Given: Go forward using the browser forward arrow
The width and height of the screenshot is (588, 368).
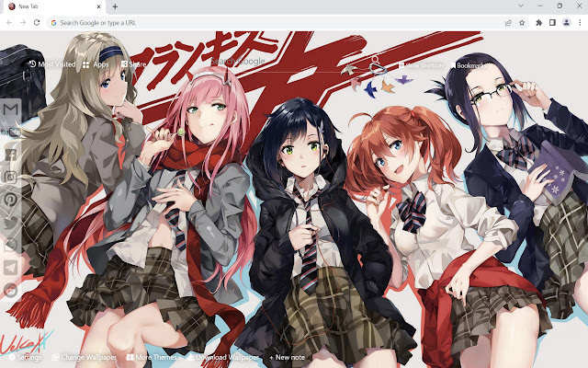Looking at the screenshot, I should [x=23, y=22].
